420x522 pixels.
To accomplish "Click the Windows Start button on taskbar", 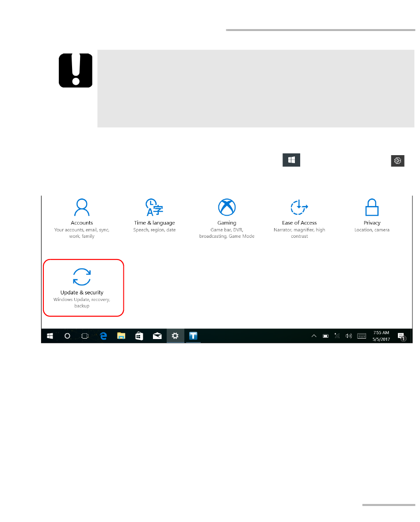I will pyautogui.click(x=50, y=336).
